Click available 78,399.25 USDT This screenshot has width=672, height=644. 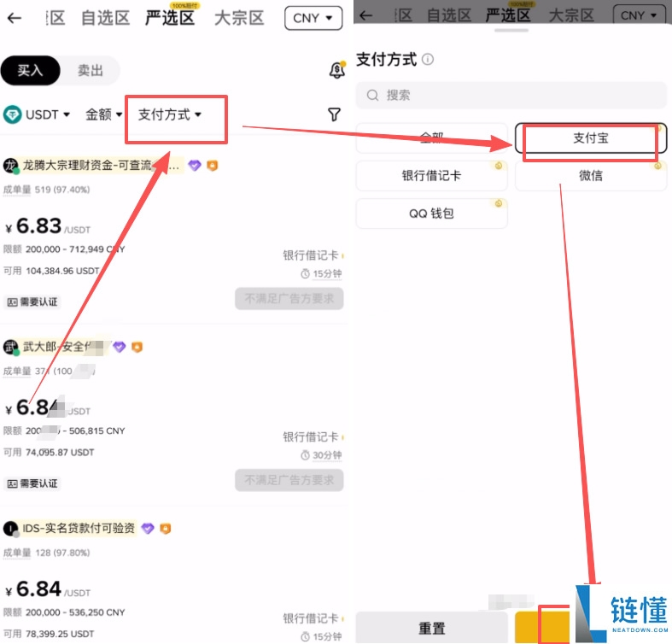pyautogui.click(x=49, y=634)
